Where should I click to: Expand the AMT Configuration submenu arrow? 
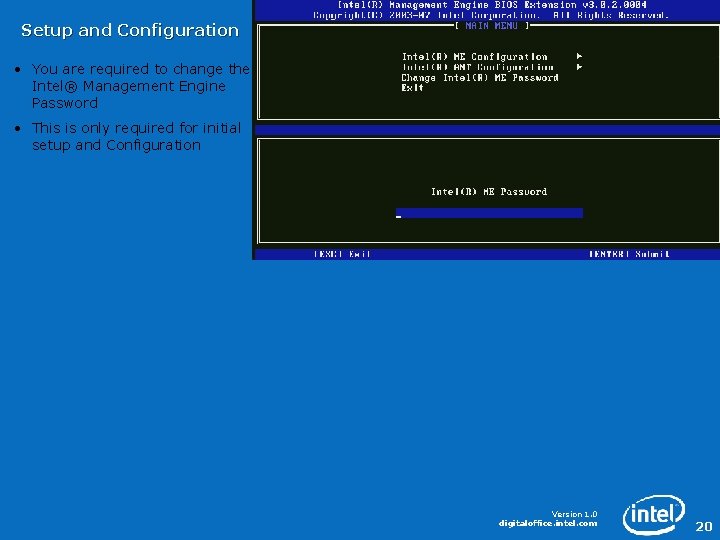[579, 67]
